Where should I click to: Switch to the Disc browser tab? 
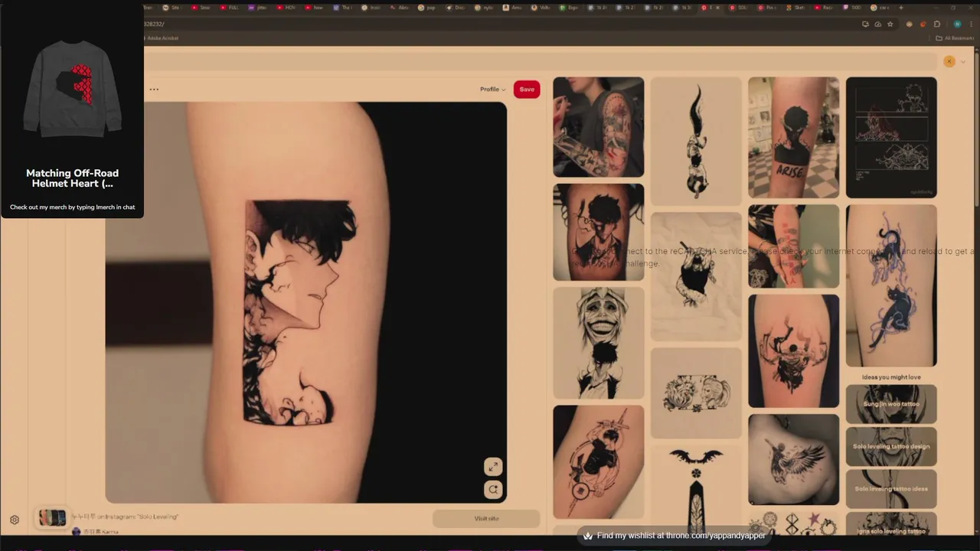[x=455, y=8]
